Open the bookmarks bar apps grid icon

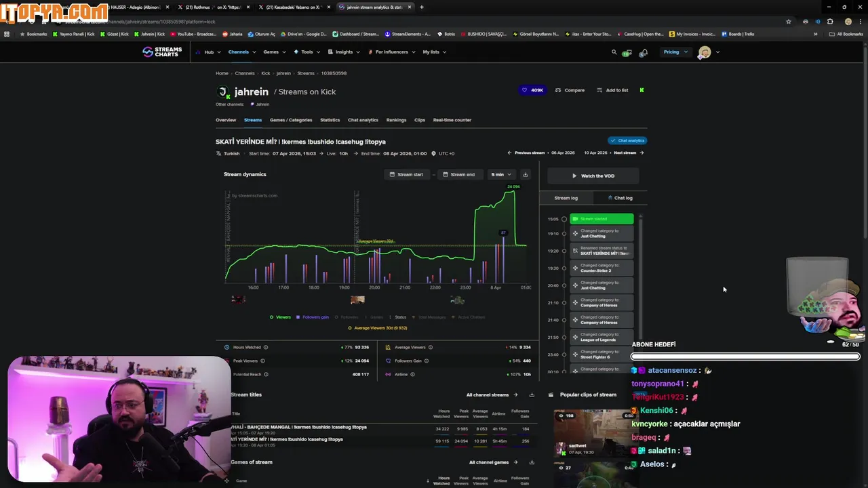pyautogui.click(x=7, y=34)
